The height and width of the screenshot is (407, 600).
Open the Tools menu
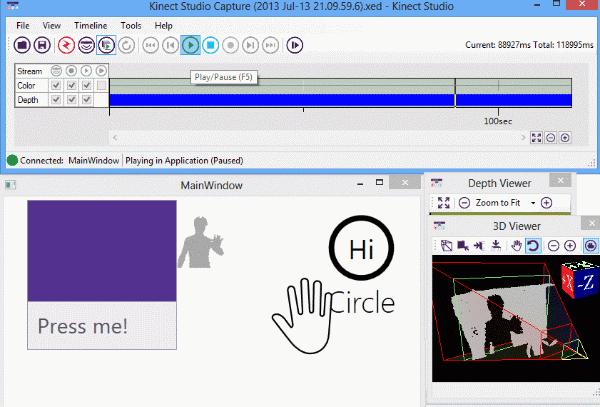[131, 26]
